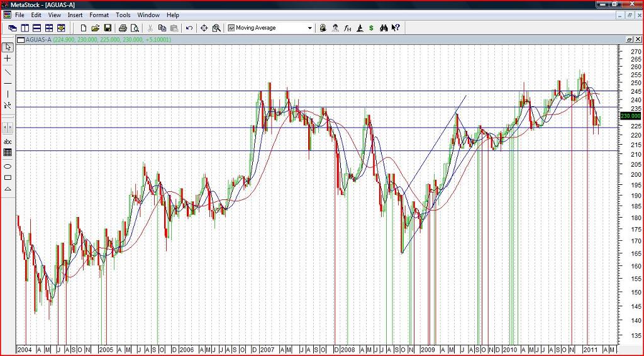
Task: Select the Horizontal Line drawing tool
Action: coord(8,84)
